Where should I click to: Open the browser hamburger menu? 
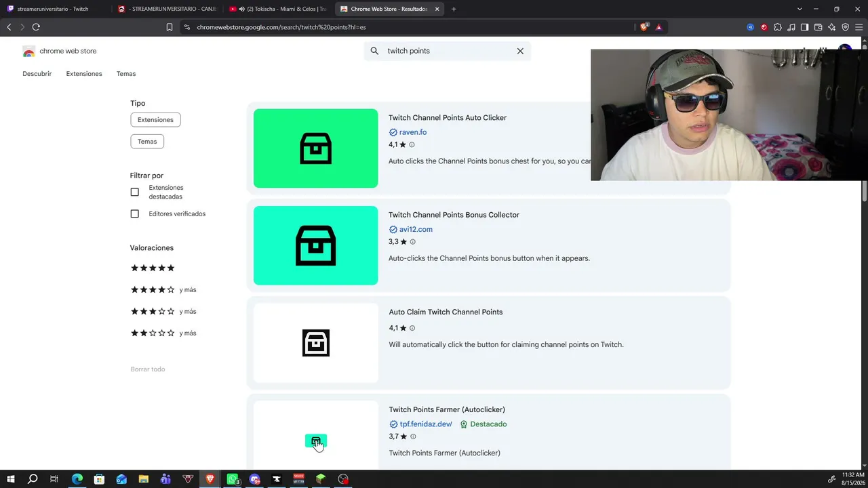pos(859,27)
